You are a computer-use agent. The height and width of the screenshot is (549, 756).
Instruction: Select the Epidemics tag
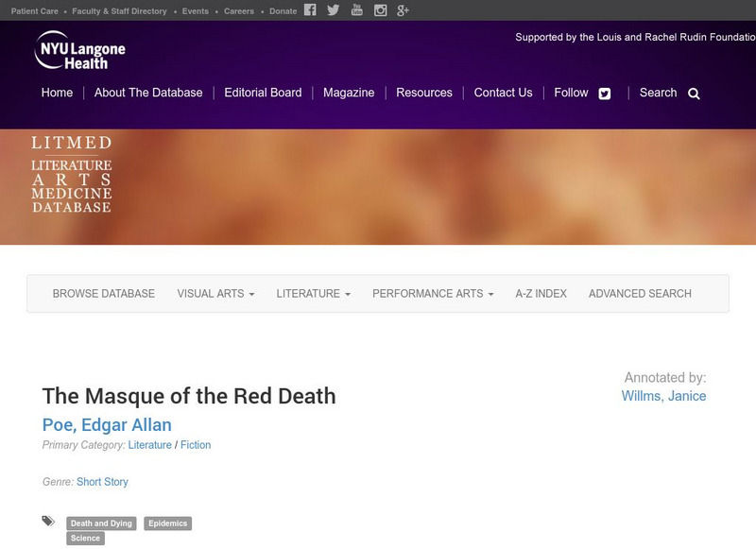tap(168, 523)
